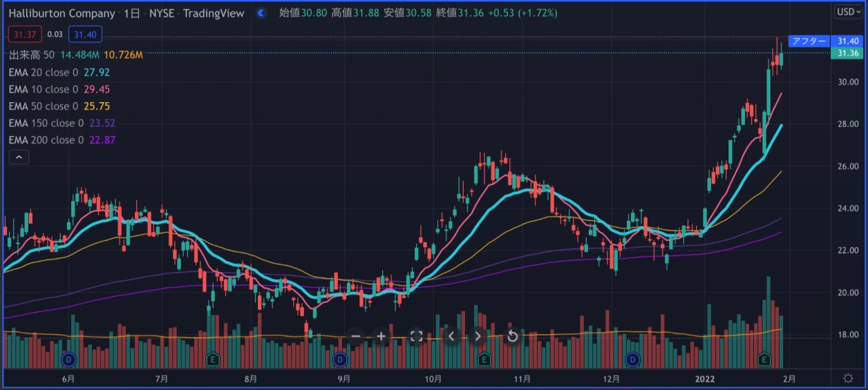Click the 14.484M volume value
Viewport: 868px width, 390px height.
point(79,55)
